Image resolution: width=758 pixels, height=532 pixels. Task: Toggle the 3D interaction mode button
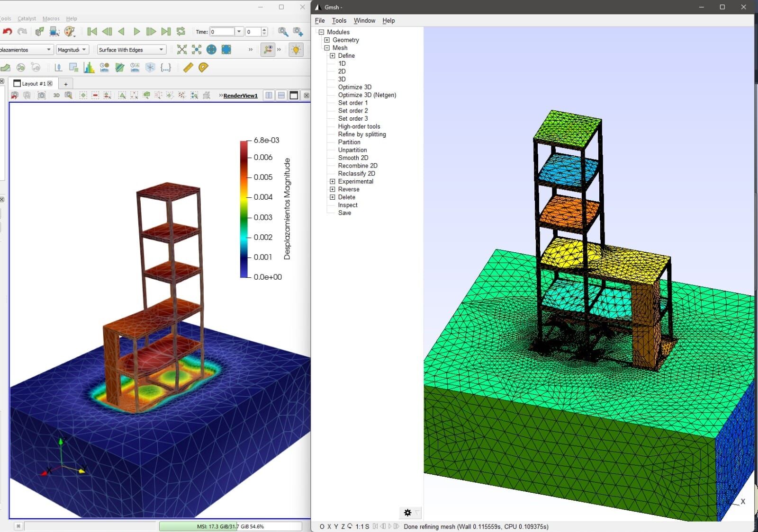(x=56, y=95)
